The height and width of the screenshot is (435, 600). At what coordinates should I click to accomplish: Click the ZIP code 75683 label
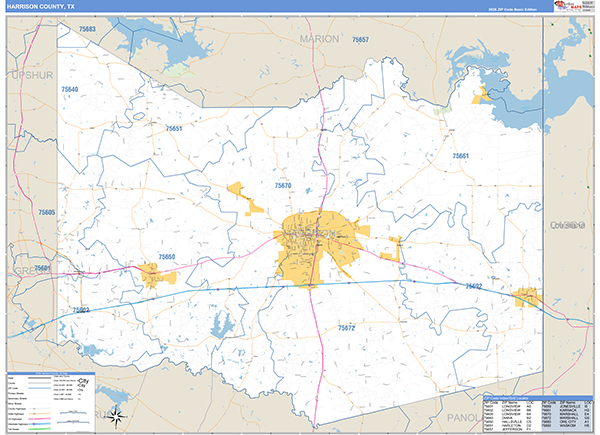click(x=86, y=29)
